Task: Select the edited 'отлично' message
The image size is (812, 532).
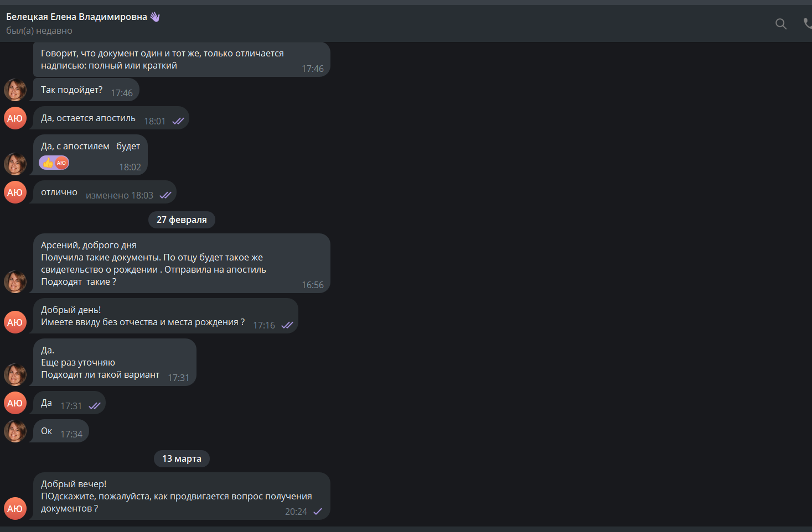Action: coord(105,192)
